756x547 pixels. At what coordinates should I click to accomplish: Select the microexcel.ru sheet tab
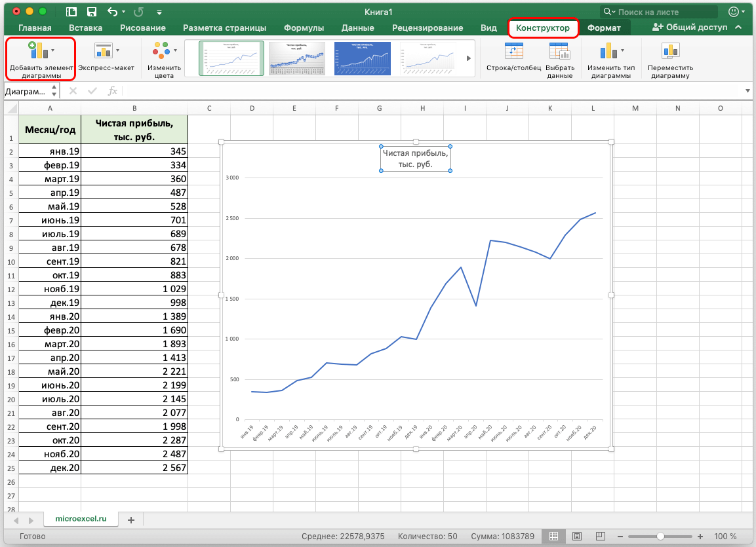coord(81,519)
